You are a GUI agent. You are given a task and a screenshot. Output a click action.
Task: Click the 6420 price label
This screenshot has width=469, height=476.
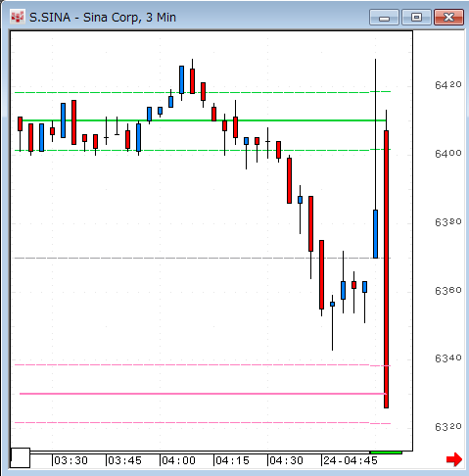tap(448, 85)
